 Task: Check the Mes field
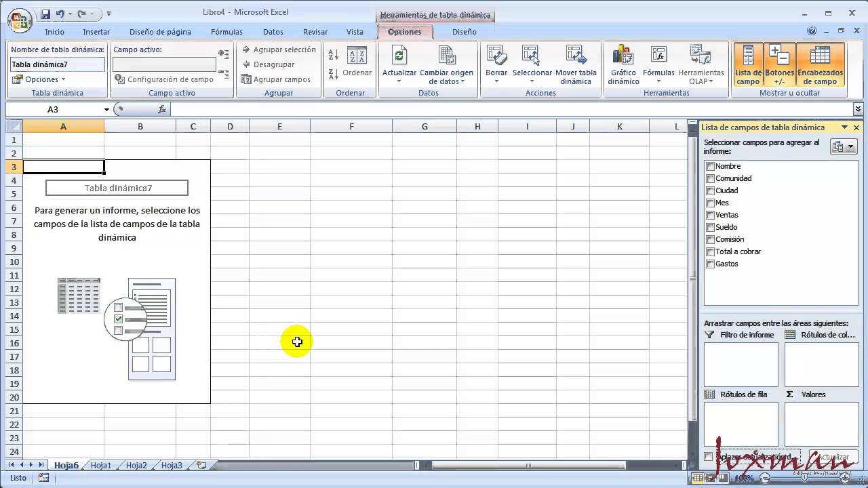(710, 203)
